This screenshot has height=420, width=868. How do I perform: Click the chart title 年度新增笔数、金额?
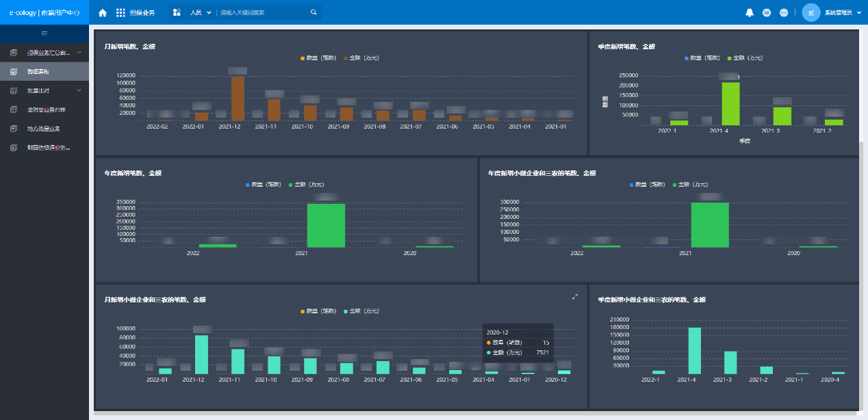click(x=133, y=173)
